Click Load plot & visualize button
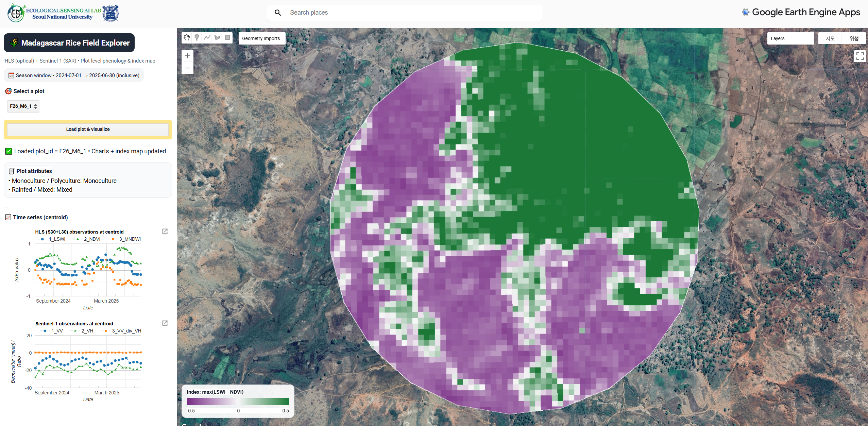868x426 pixels. coord(88,129)
